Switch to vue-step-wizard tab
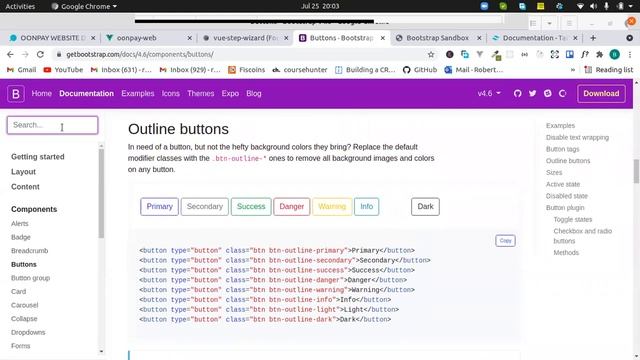 point(246,38)
